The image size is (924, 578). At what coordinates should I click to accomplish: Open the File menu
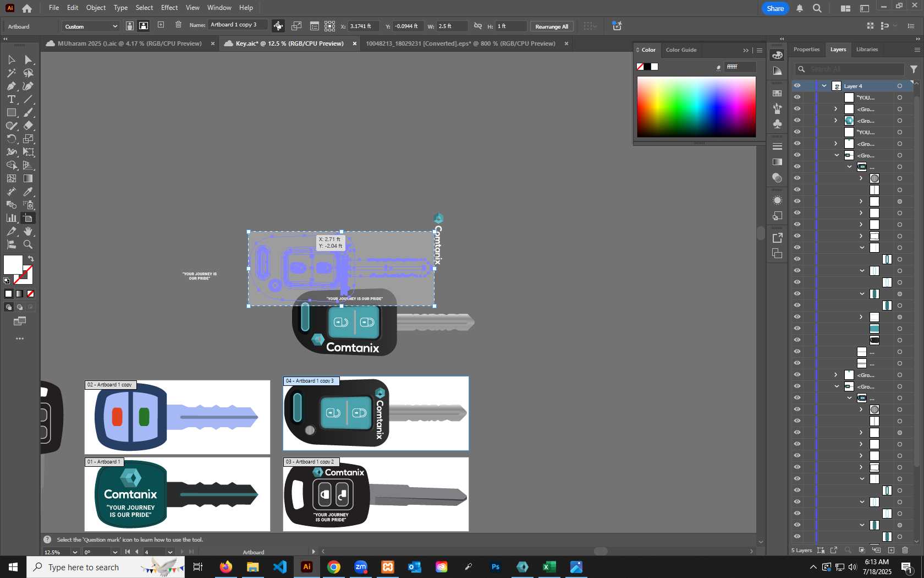[54, 8]
